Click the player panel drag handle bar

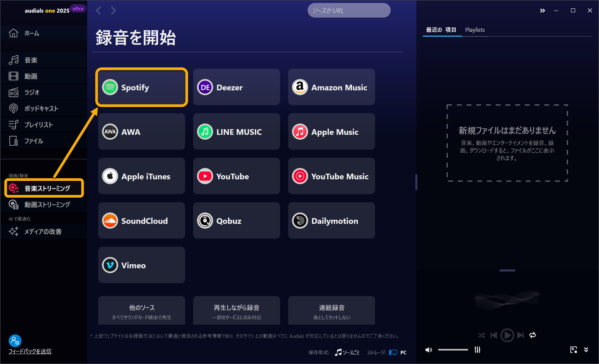(507, 270)
